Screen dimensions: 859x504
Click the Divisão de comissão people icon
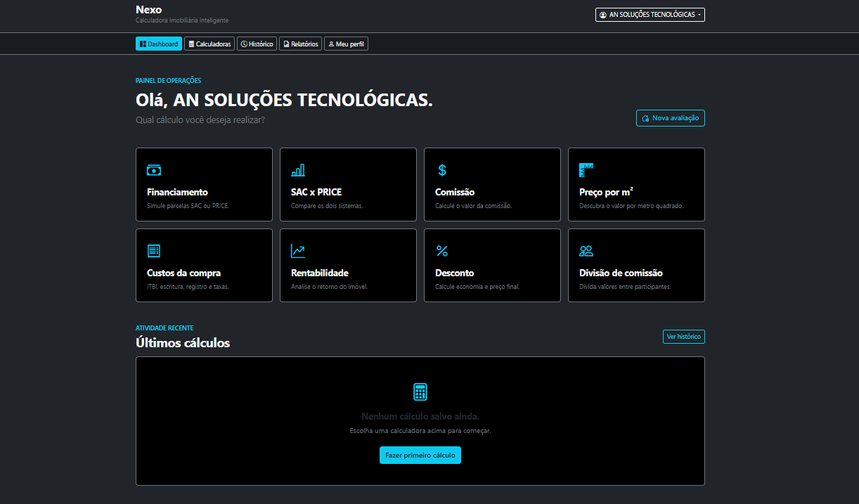click(586, 251)
